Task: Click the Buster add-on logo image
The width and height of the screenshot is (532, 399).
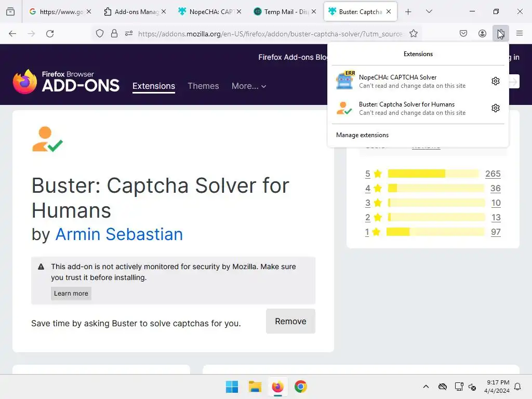Action: [47, 139]
